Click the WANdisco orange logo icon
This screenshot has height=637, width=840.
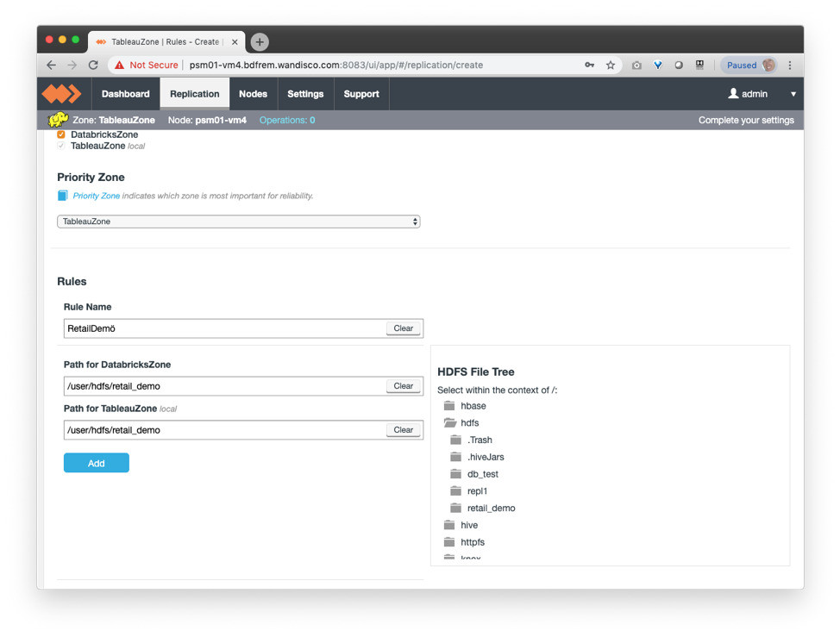coord(62,94)
